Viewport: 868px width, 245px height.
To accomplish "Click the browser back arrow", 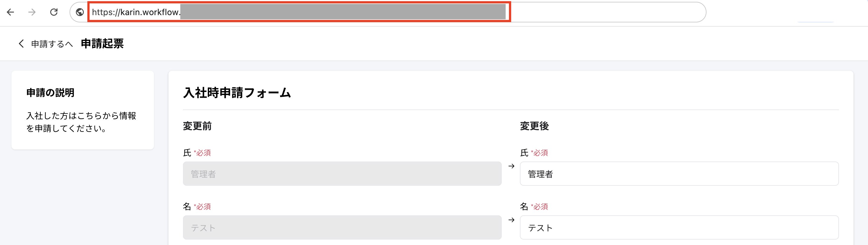I will tap(11, 12).
